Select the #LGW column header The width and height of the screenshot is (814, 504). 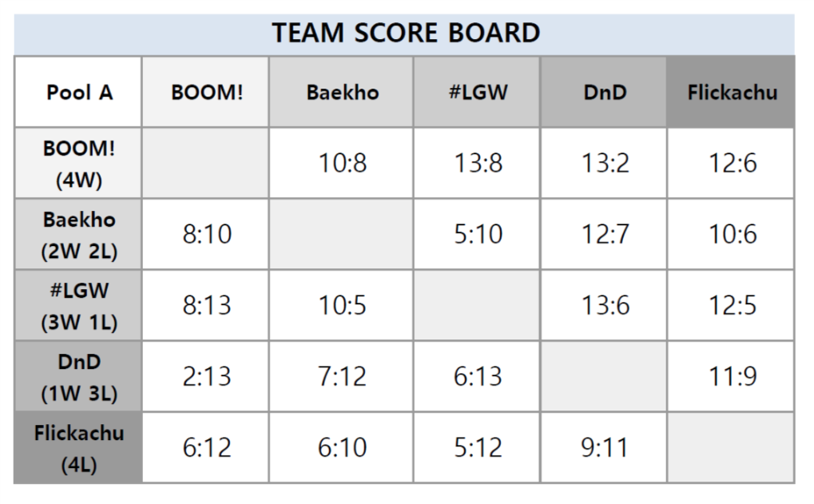click(477, 92)
